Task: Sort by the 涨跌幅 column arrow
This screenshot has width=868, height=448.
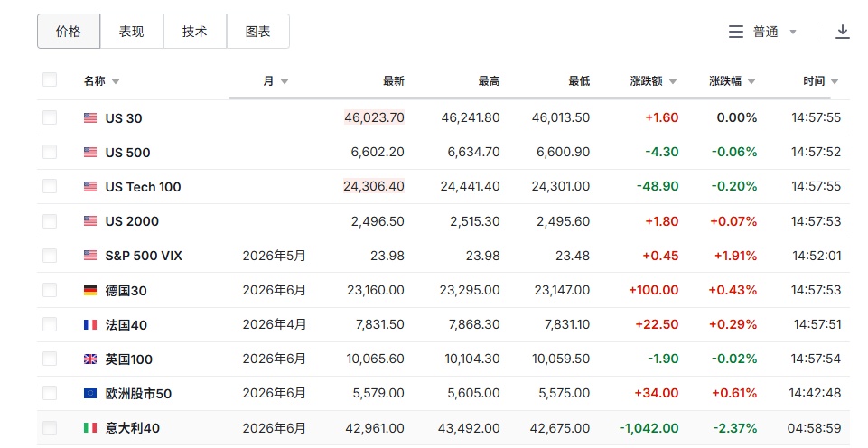Action: pos(752,81)
